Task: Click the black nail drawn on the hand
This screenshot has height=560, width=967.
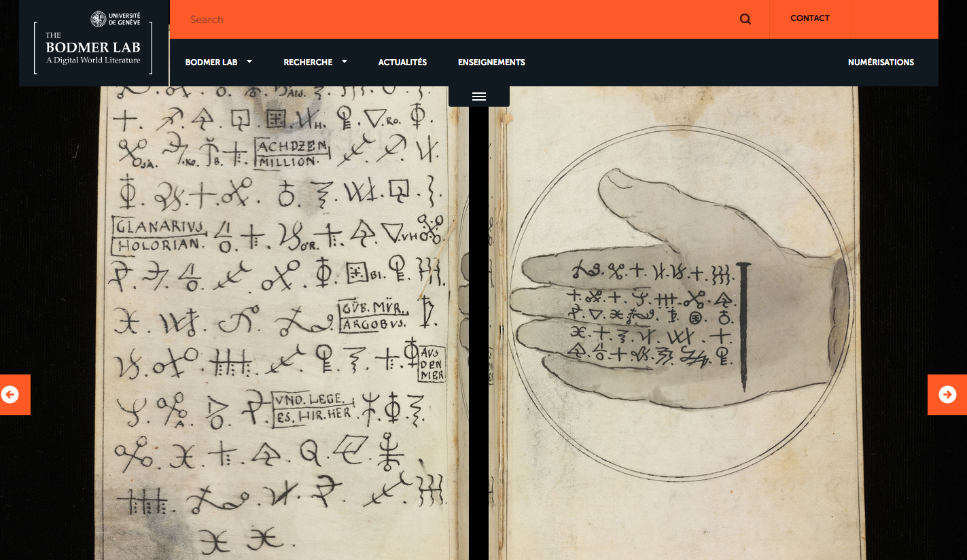Action: click(743, 326)
